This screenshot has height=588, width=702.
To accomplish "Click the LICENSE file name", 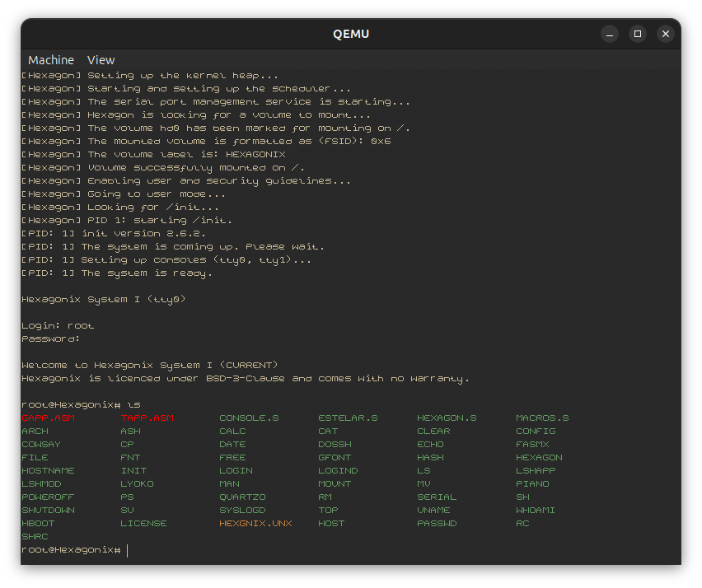I will pyautogui.click(x=143, y=524).
